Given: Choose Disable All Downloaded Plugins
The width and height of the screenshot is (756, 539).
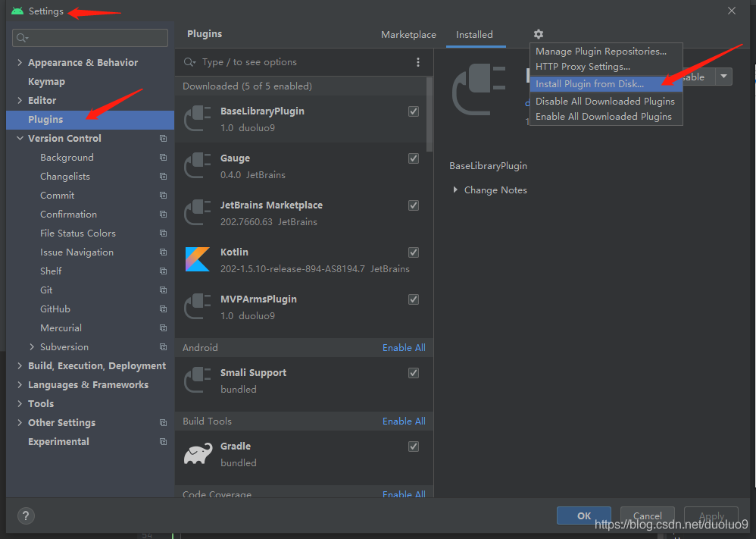Looking at the screenshot, I should (606, 102).
